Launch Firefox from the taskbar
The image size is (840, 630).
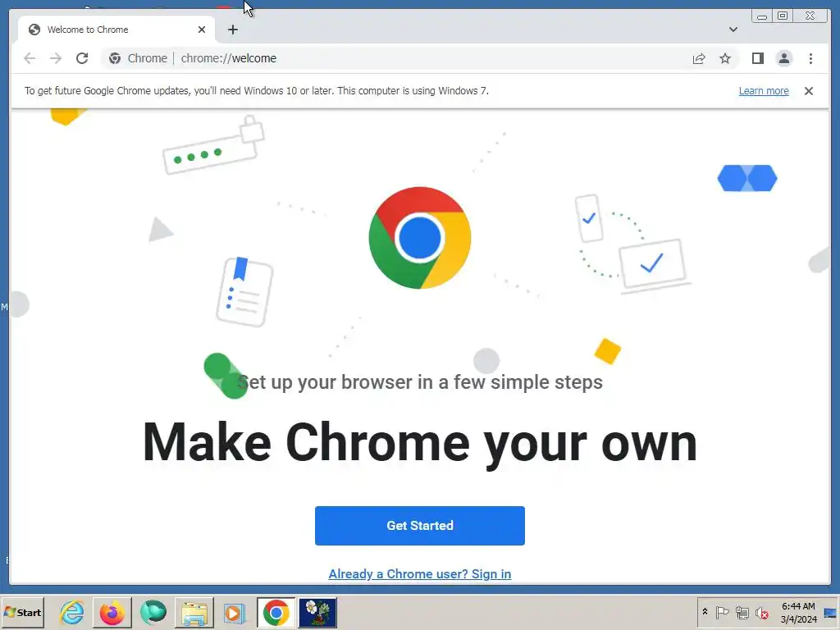pos(112,612)
